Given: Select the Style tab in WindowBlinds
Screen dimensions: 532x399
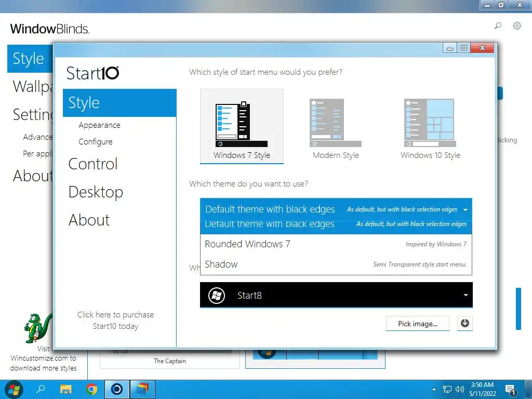Looking at the screenshot, I should click(x=30, y=58).
